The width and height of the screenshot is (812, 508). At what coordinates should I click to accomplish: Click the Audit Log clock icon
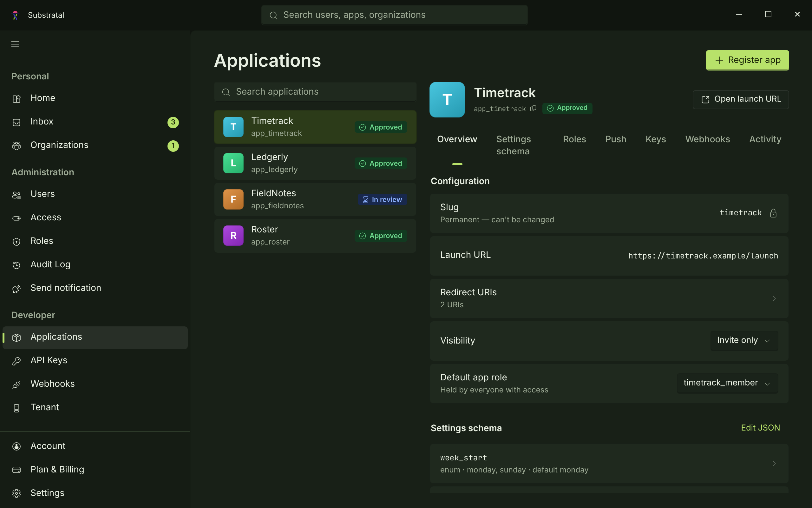pos(16,265)
